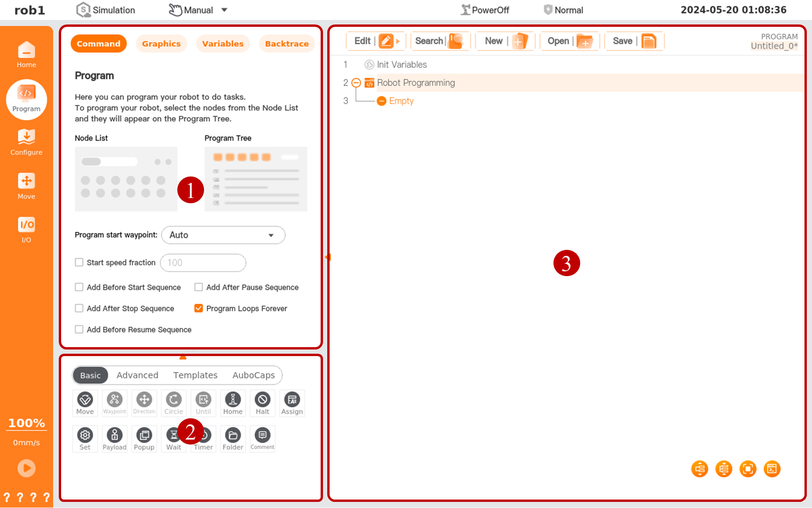Image resolution: width=812 pixels, height=508 pixels.
Task: Click the Save program button
Action: (x=634, y=41)
